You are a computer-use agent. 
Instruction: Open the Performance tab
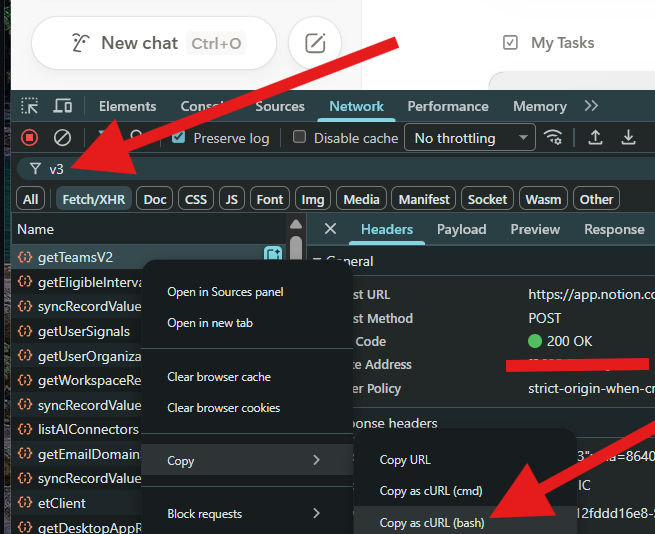click(448, 106)
